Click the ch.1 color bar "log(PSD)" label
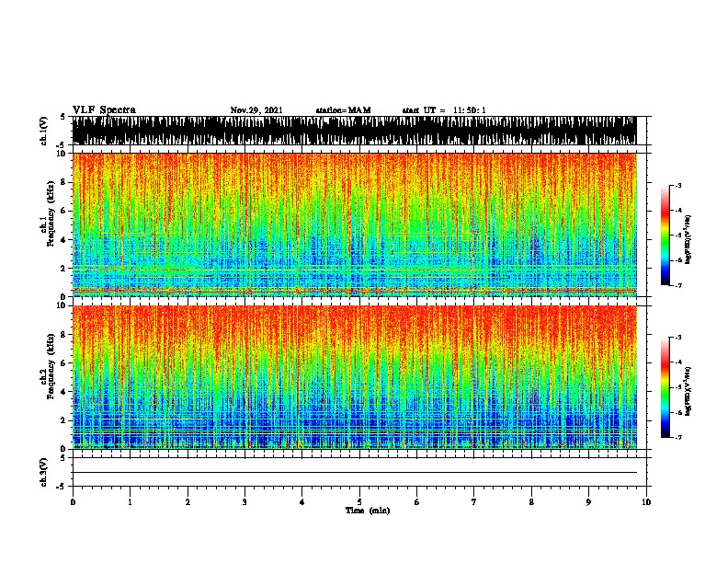728x563 pixels. pyautogui.click(x=688, y=240)
